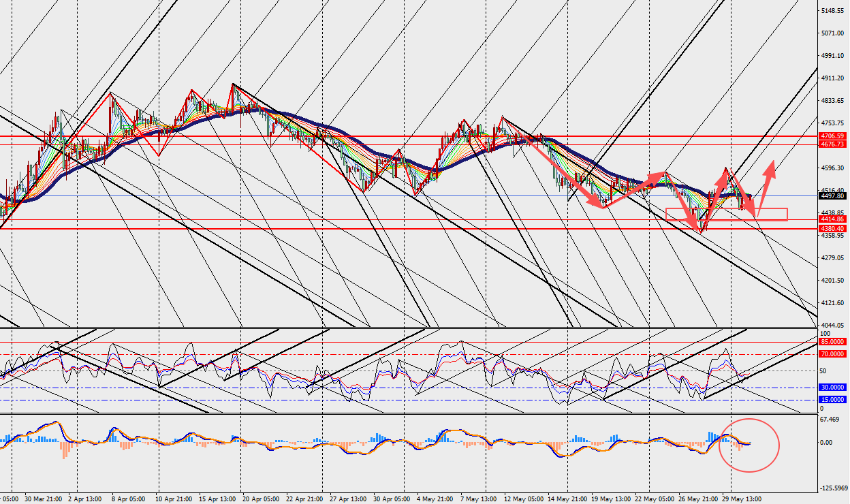This screenshot has width=850, height=504.
Task: Click the -125.5969 MACD scale label
Action: (x=834, y=488)
